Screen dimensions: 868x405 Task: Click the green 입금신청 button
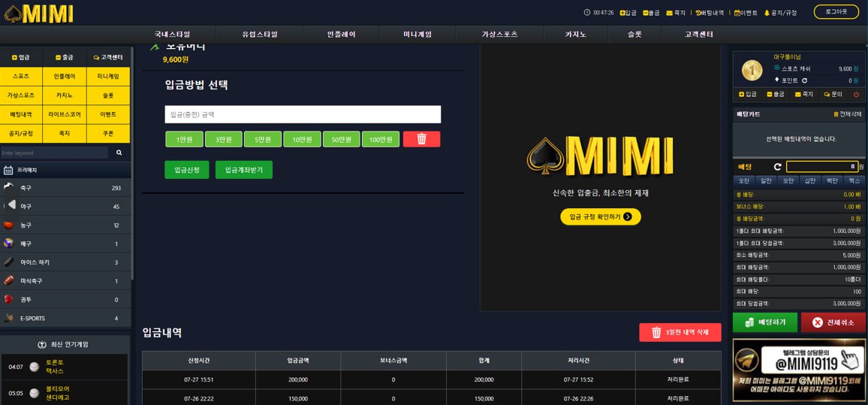click(x=187, y=170)
